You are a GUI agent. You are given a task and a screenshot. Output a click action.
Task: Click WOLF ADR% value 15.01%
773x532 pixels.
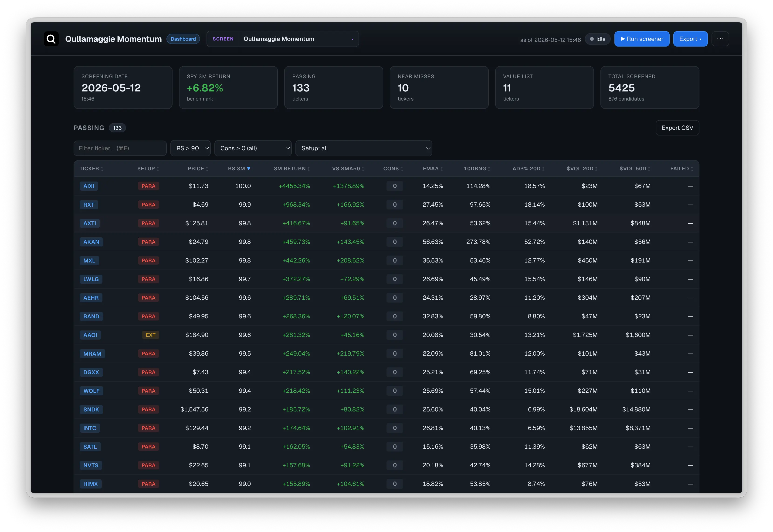tap(535, 391)
